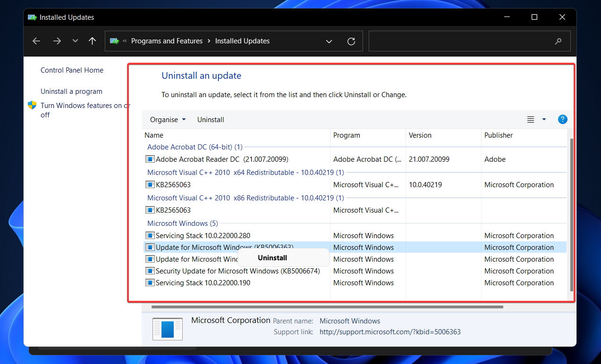Open Help via the question mark icon
The width and height of the screenshot is (601, 364).
click(562, 119)
